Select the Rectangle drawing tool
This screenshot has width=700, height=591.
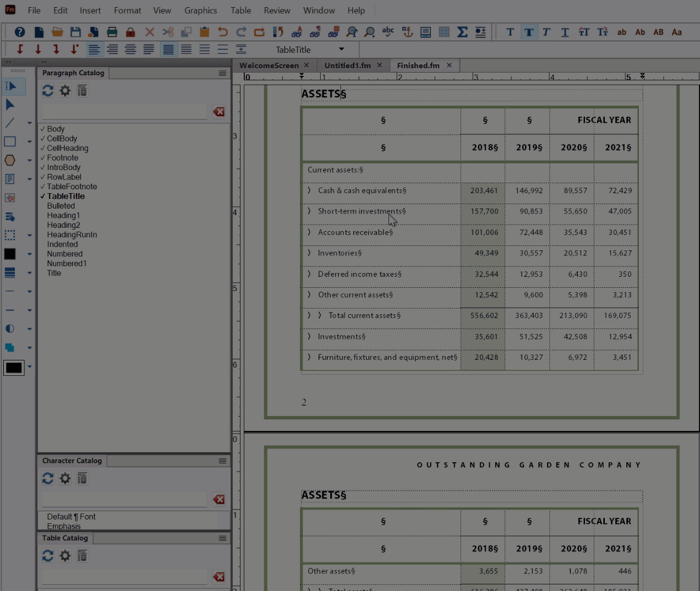click(x=9, y=141)
